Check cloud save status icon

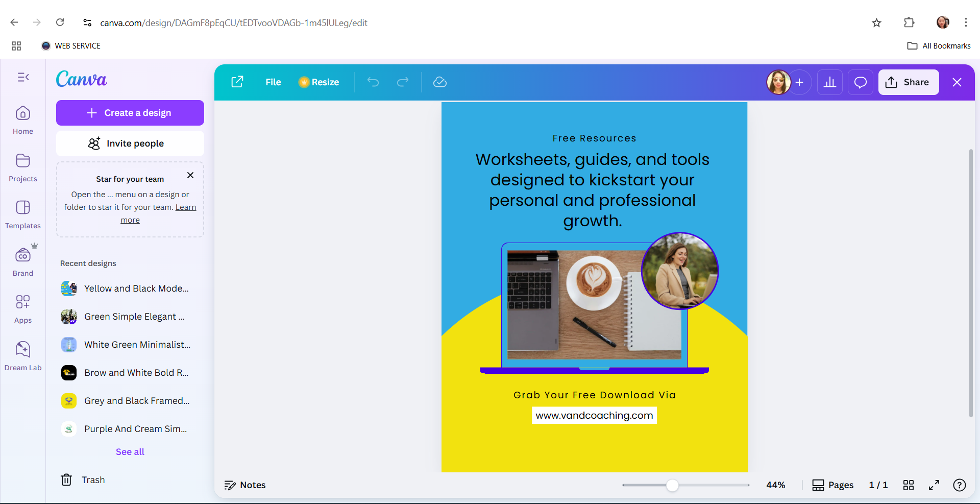[440, 82]
